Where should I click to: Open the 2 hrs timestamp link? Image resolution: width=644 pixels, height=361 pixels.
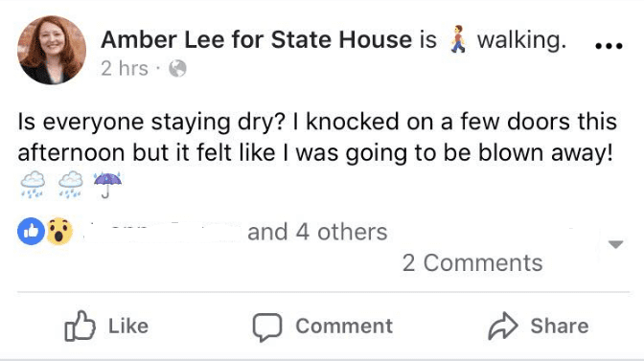[125, 68]
